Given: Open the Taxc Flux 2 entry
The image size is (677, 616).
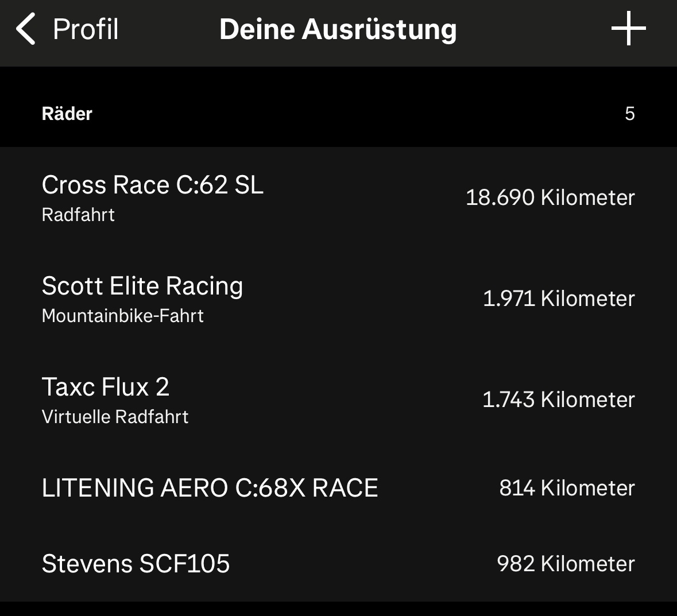Looking at the screenshot, I should tap(106, 387).
